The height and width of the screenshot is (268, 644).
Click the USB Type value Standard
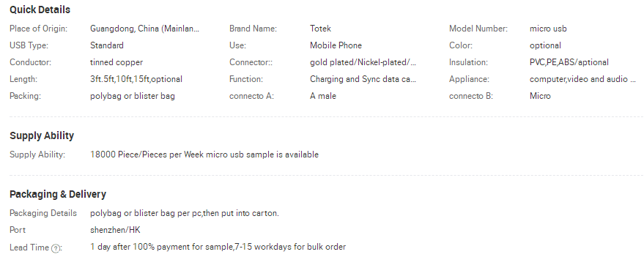point(107,45)
